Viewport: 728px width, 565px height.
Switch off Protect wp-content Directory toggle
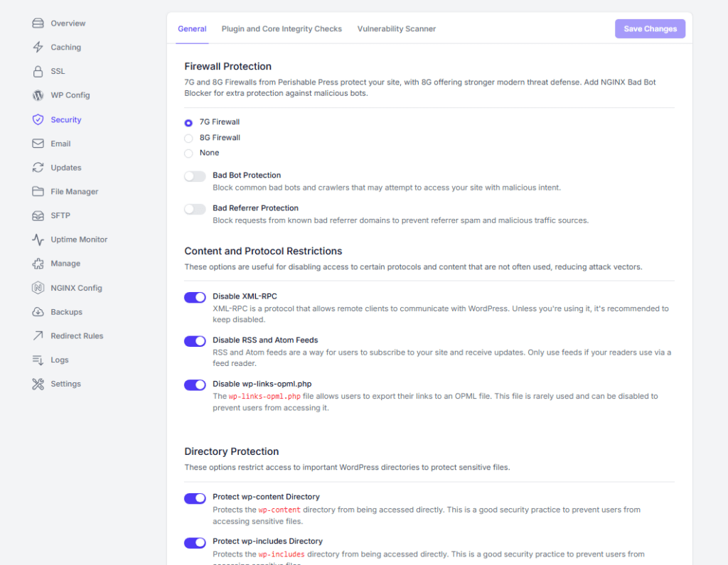(195, 498)
